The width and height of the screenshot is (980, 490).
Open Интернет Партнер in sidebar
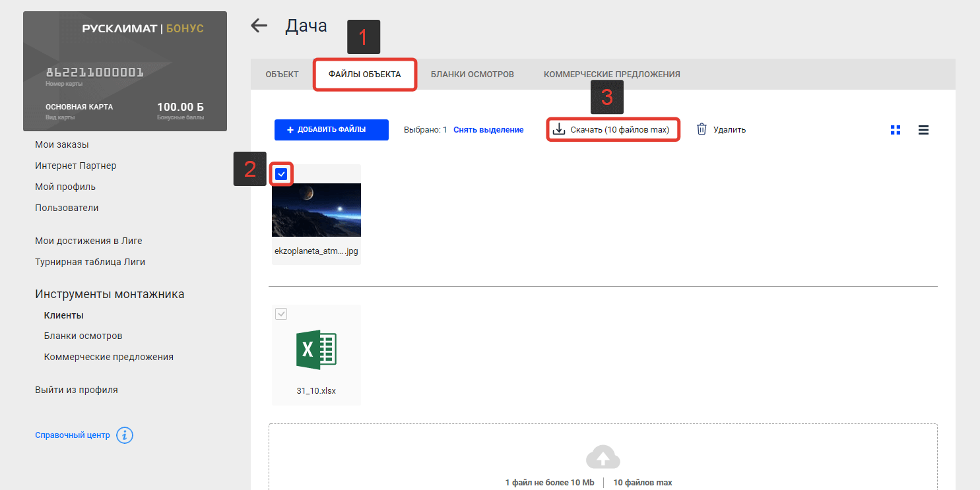(x=76, y=166)
